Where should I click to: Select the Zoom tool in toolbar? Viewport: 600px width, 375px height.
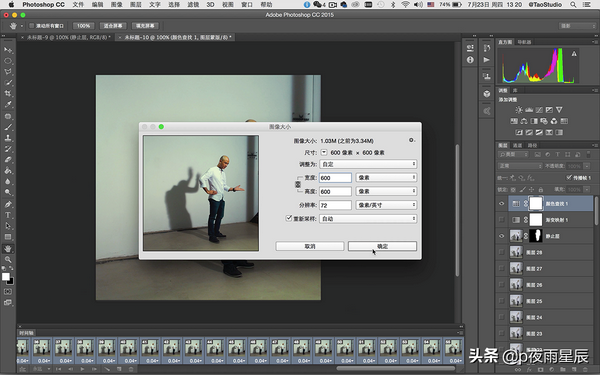click(8, 259)
